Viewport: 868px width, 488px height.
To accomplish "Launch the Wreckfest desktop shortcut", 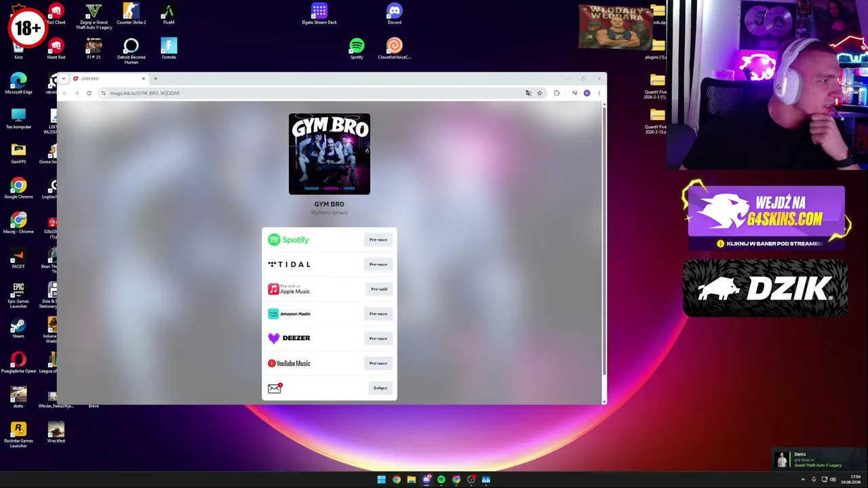I will pyautogui.click(x=56, y=432).
